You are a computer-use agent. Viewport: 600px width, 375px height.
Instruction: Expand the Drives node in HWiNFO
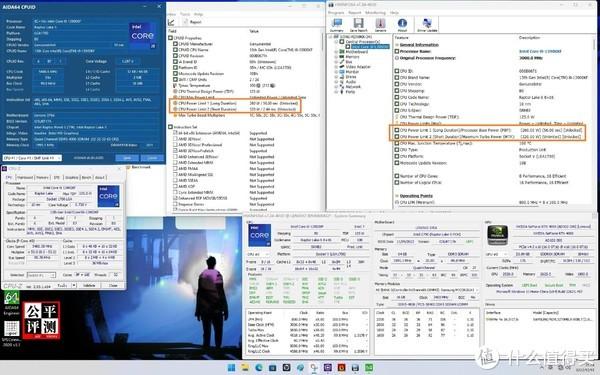[x=336, y=77]
